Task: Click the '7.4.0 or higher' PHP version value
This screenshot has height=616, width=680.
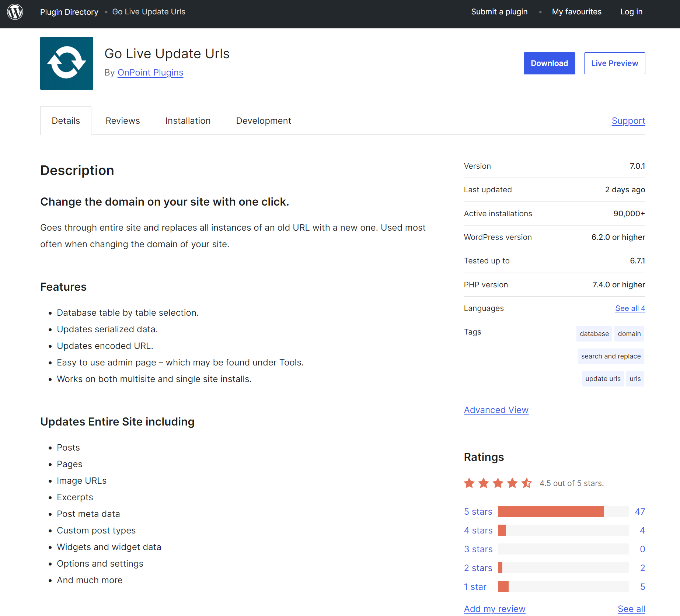Action: (x=619, y=285)
